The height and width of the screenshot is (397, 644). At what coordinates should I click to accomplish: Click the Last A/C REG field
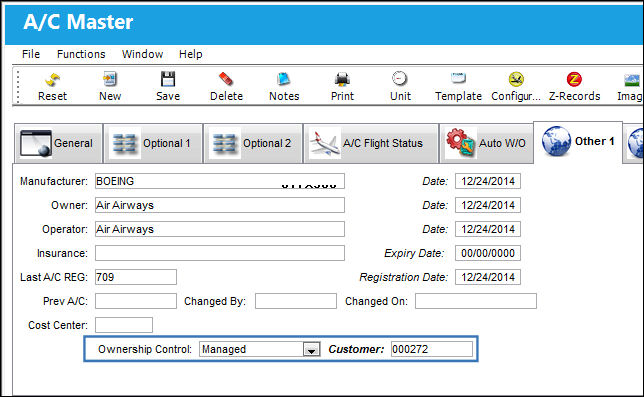[x=136, y=277]
